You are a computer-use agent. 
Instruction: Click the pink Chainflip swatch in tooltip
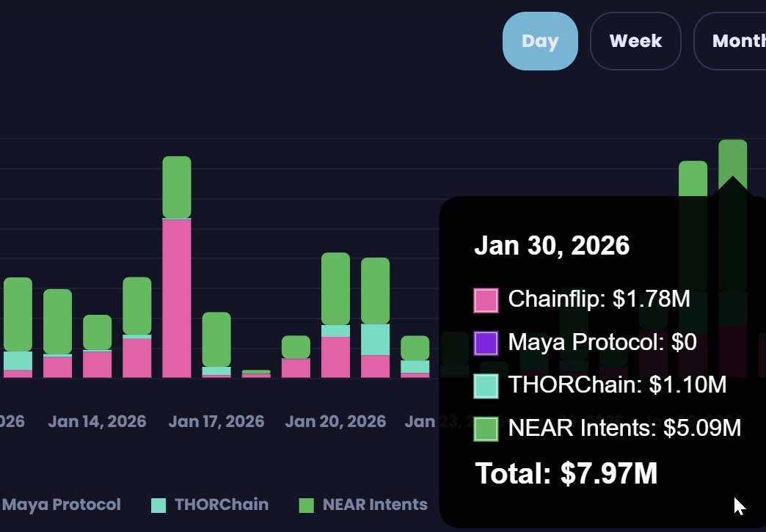[486, 299]
